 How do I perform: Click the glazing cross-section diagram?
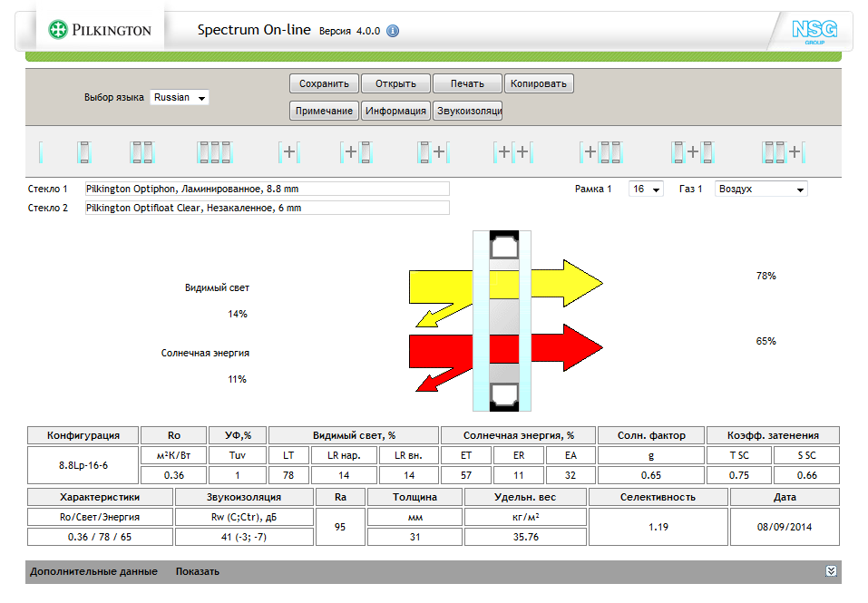[502, 321]
